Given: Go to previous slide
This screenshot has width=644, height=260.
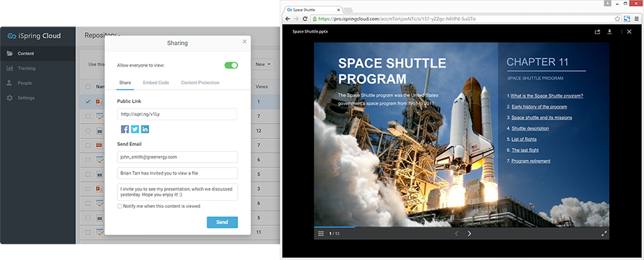Looking at the screenshot, I should pyautogui.click(x=456, y=234).
